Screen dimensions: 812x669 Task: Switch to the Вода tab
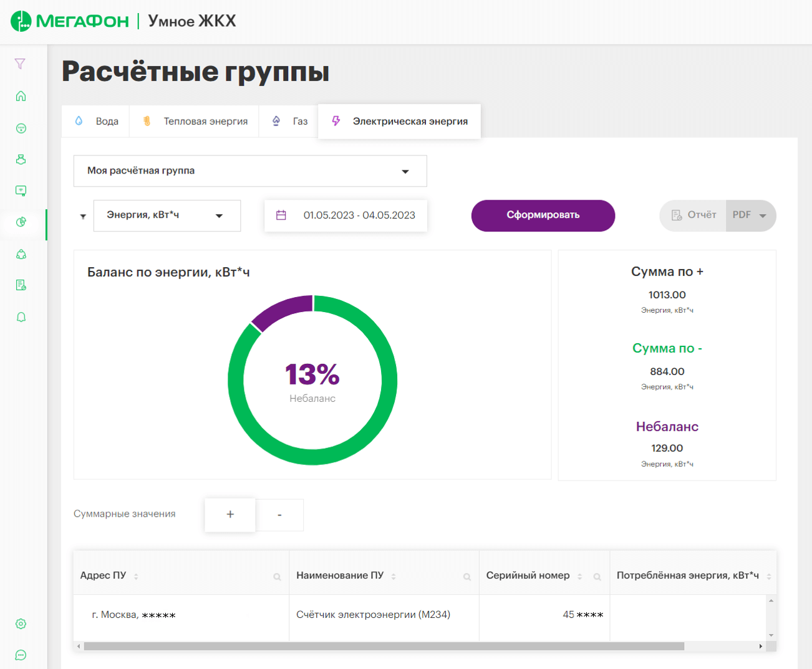(x=97, y=121)
